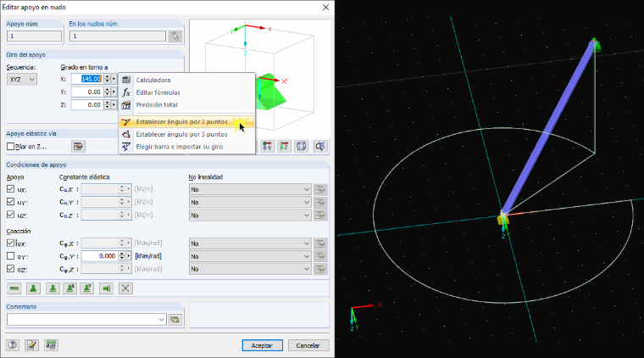The height and width of the screenshot is (358, 644).
Task: Select the sixth support preset icon
Action: point(107,288)
